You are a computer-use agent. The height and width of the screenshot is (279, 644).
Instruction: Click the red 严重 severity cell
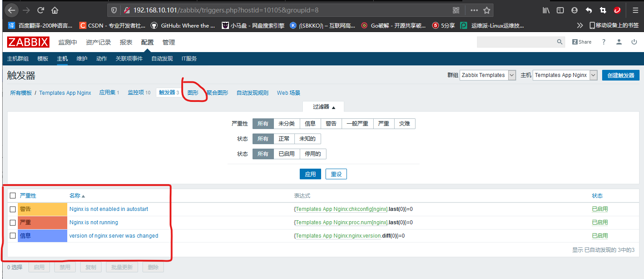[42, 222]
